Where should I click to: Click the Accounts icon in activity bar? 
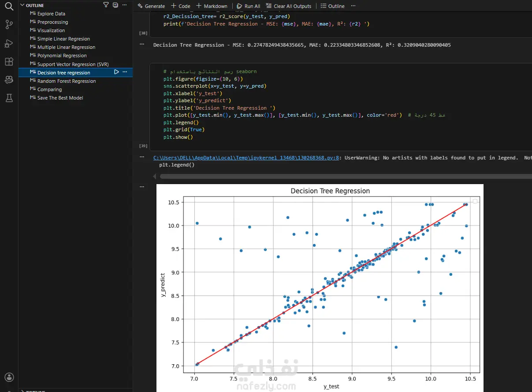point(9,377)
